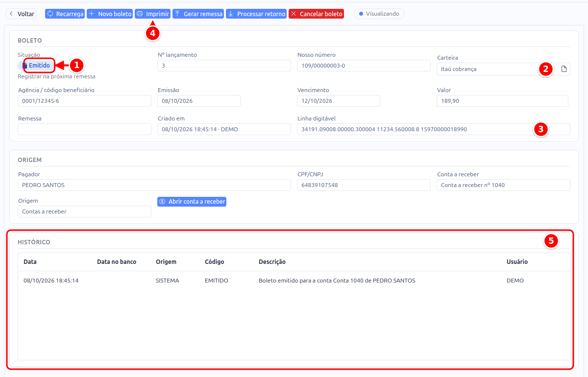The height and width of the screenshot is (377, 588).
Task: Click the Emitido status badge under Situação
Action: tap(36, 65)
